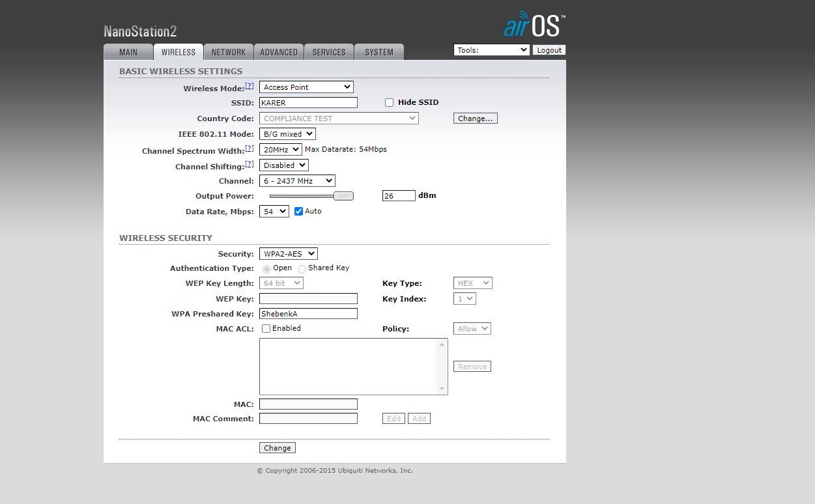The image size is (815, 504).
Task: Toggle the Hide SSID checkbox
Action: coord(390,103)
